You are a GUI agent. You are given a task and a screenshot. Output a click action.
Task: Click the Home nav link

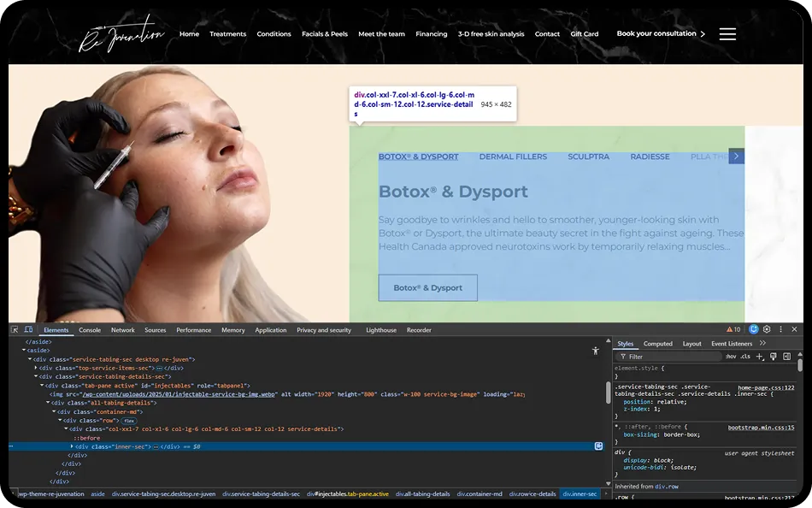(x=189, y=33)
